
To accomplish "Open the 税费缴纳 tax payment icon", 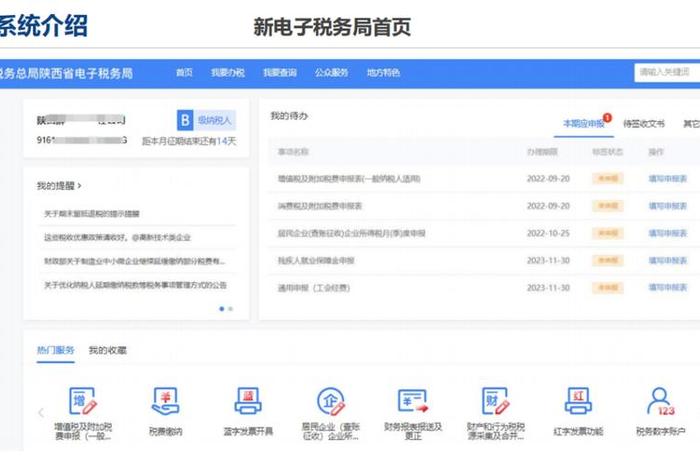I will [165, 401].
